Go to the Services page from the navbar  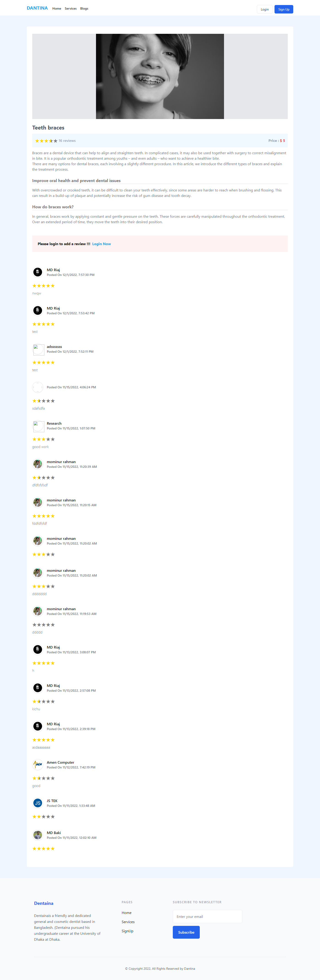70,8
